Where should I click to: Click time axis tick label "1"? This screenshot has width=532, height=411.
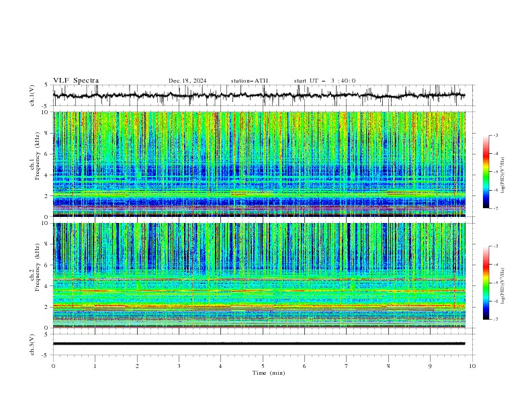[x=95, y=366]
